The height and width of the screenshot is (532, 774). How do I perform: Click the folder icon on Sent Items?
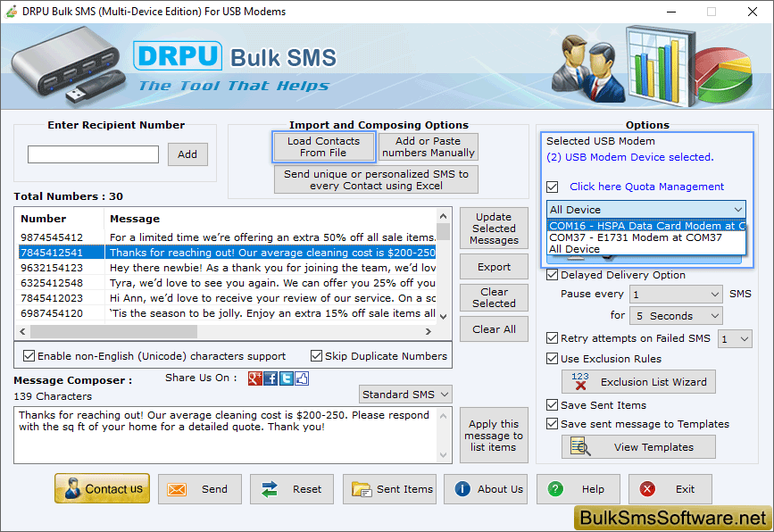point(362,489)
